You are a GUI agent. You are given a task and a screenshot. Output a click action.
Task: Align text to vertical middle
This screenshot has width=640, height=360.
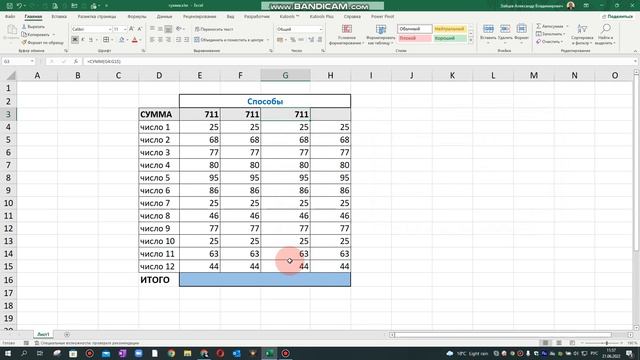pos(160,29)
